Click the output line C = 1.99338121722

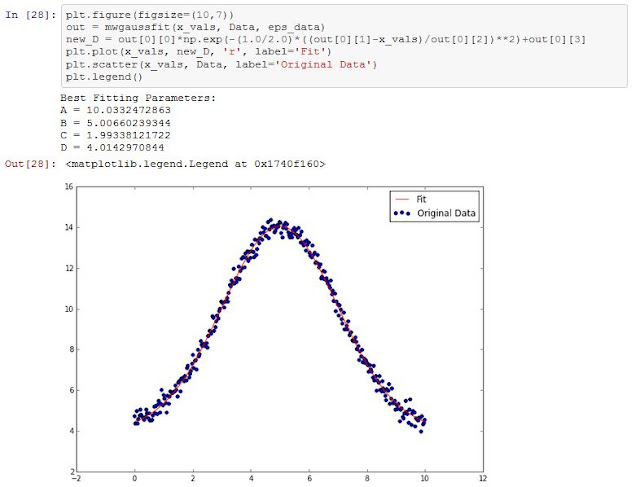pyautogui.click(x=116, y=135)
